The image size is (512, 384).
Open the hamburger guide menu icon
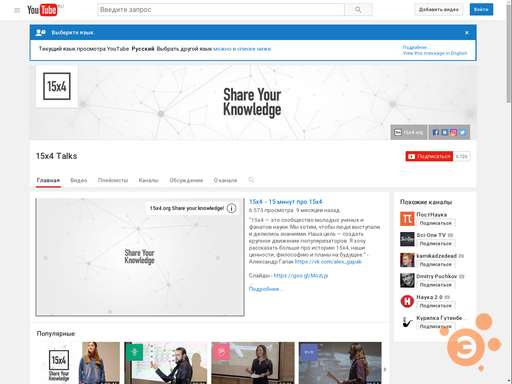click(x=17, y=10)
